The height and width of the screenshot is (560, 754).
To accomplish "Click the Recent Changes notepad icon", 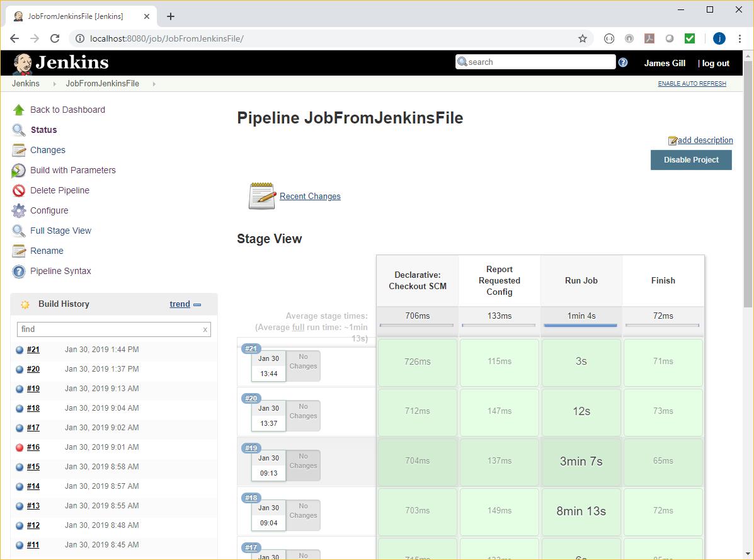I will [262, 196].
